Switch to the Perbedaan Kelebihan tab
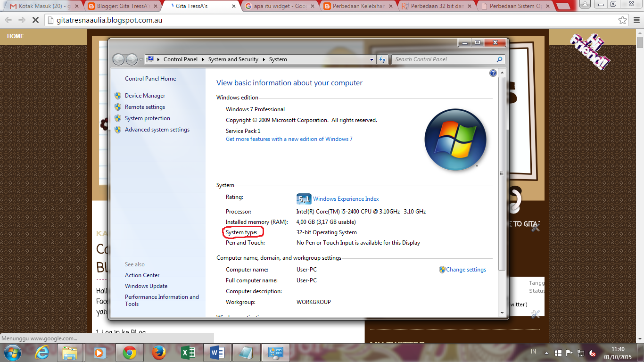Screen dimensions: 644x362 pyautogui.click(x=358, y=6)
